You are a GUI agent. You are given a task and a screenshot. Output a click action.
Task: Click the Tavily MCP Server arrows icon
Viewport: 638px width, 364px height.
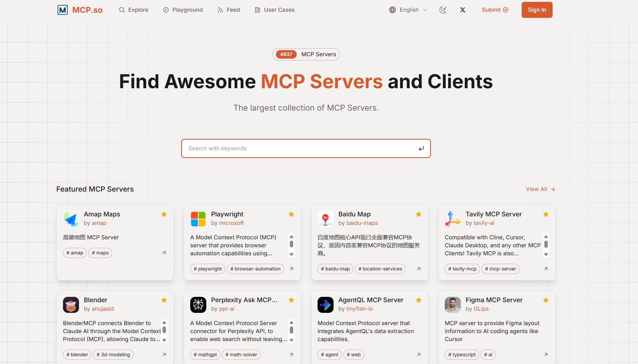[x=453, y=219]
